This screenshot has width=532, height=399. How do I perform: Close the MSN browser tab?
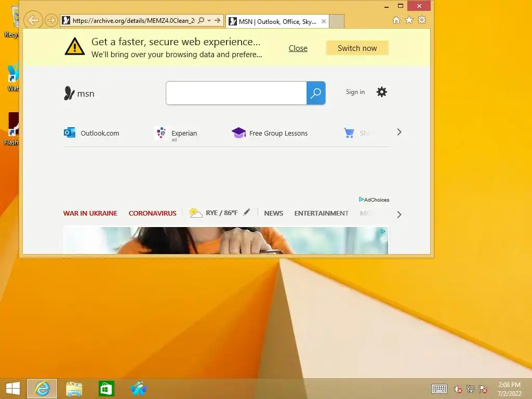point(324,21)
